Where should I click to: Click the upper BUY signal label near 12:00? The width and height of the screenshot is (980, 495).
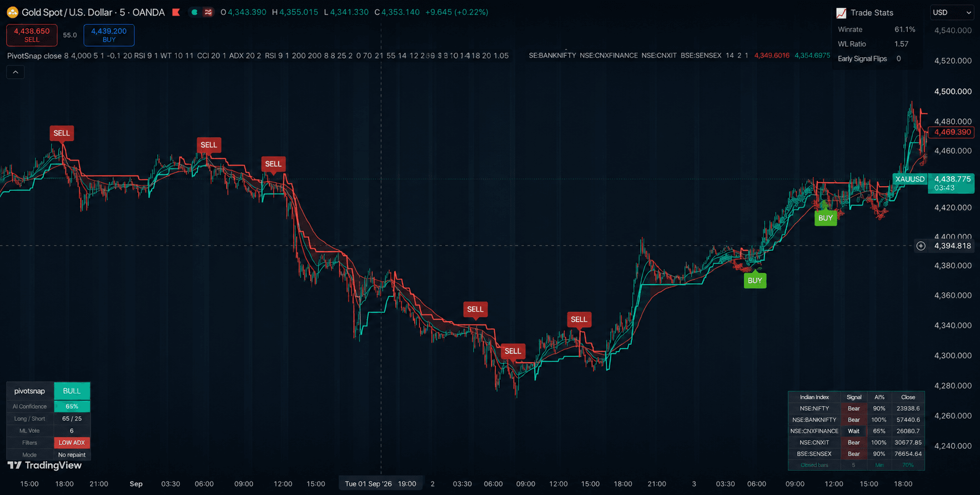(x=826, y=218)
